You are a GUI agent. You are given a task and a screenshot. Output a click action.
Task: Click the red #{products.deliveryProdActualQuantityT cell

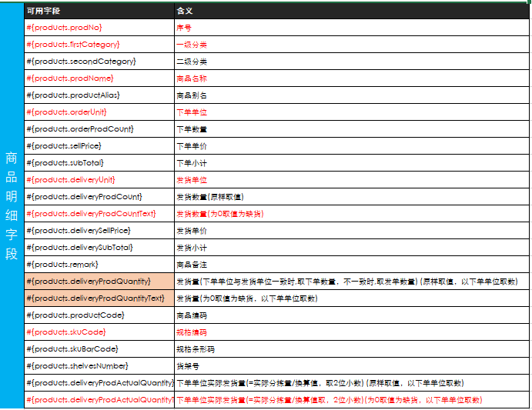click(x=99, y=400)
